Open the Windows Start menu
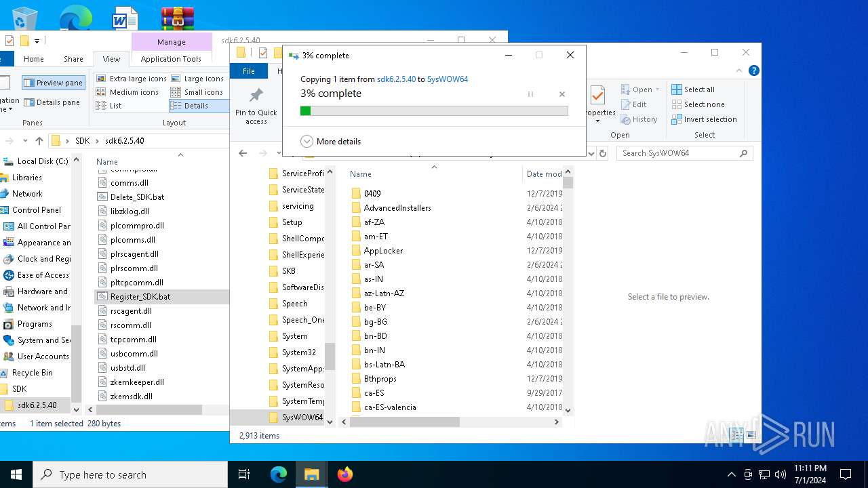Screen dimensions: 868x488 tap(16, 474)
